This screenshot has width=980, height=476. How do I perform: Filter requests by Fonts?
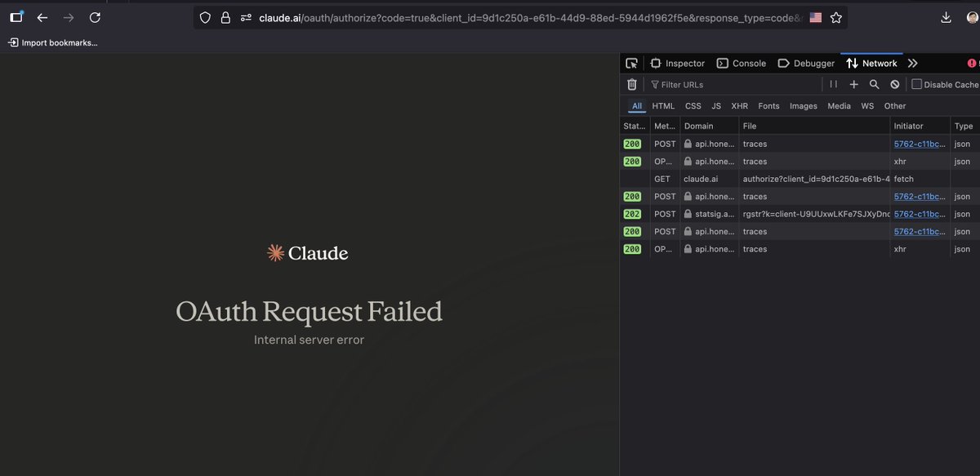click(x=768, y=105)
